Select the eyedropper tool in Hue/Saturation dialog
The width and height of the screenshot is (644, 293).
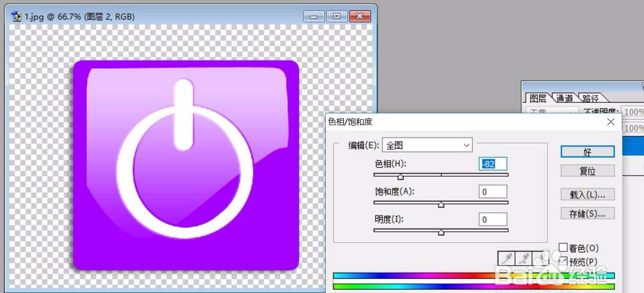[x=506, y=258]
